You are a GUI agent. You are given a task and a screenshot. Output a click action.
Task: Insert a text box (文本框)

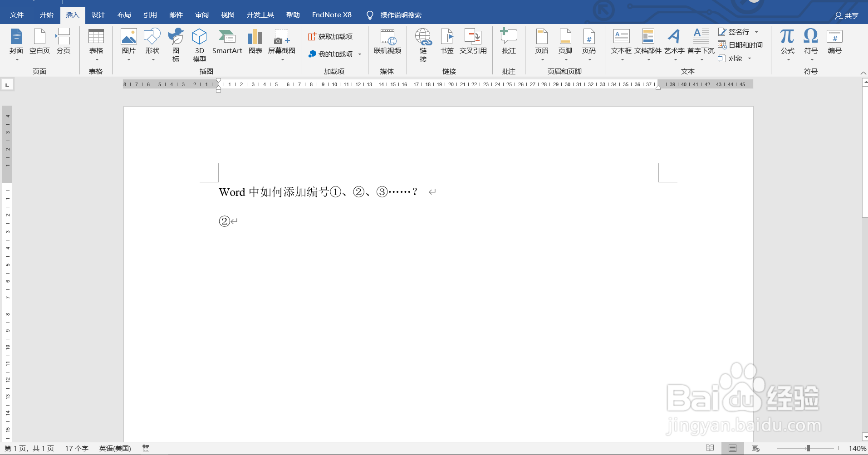point(621,44)
